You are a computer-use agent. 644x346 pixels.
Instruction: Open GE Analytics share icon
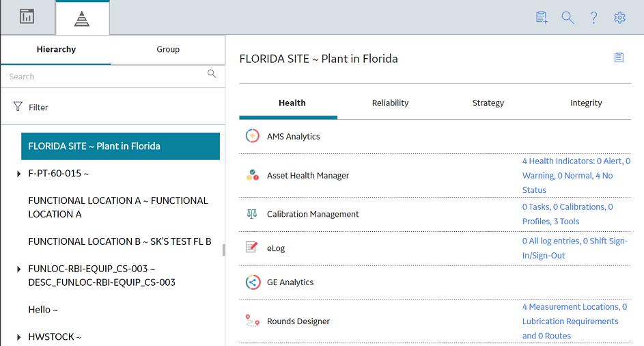(253, 282)
